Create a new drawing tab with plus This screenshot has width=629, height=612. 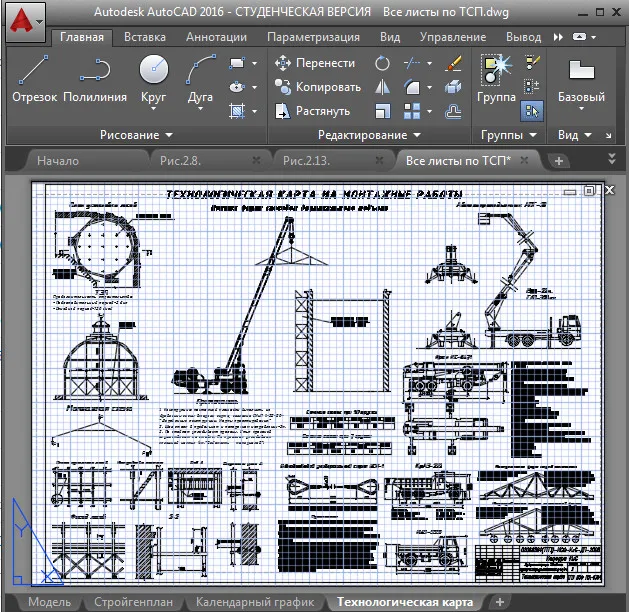(x=559, y=161)
